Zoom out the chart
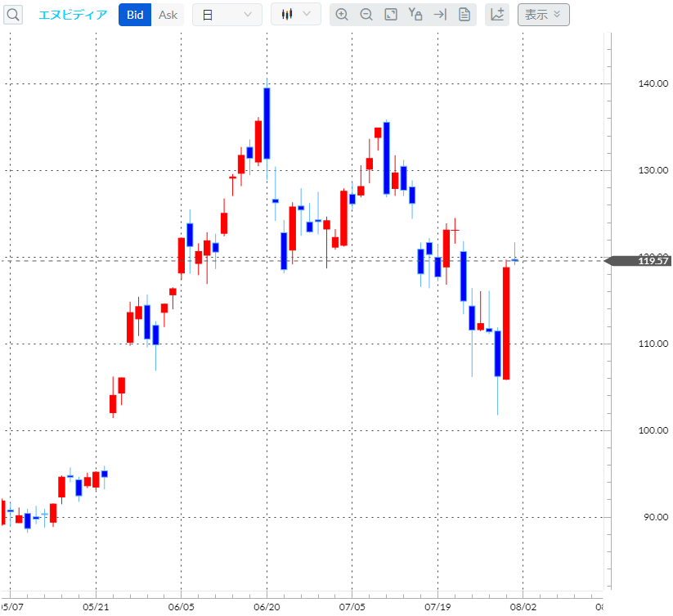 tap(366, 15)
